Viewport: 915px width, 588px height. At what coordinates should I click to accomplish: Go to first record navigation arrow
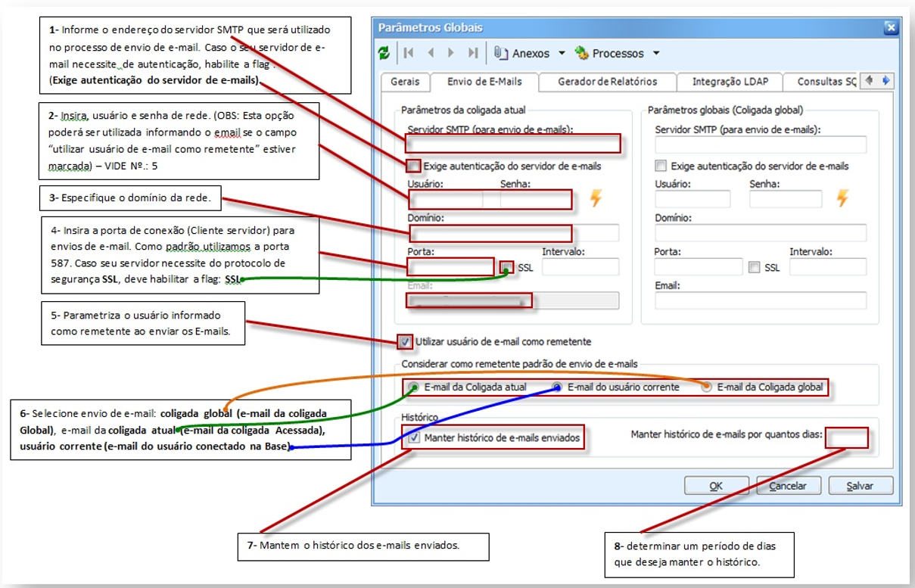pyautogui.click(x=409, y=53)
